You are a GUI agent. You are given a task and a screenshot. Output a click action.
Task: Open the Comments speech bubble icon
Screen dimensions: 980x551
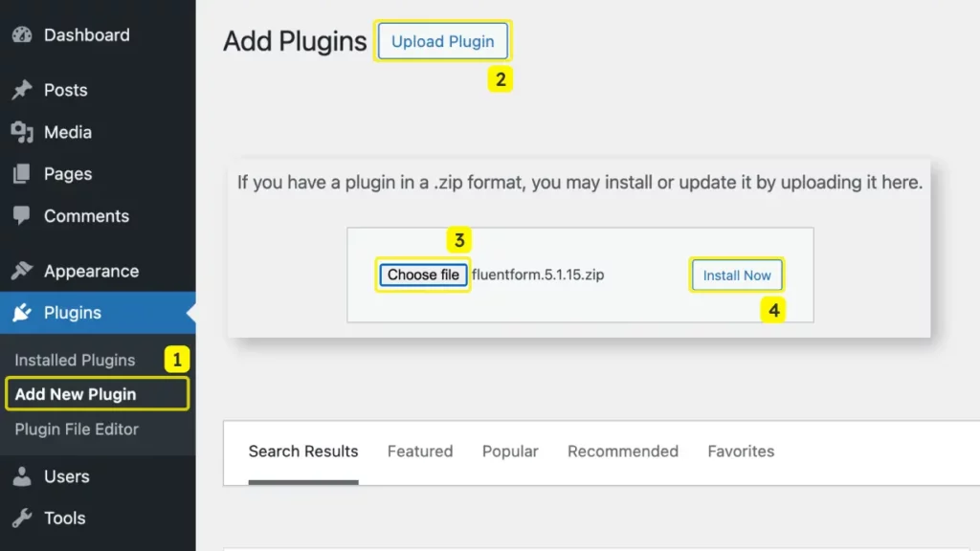22,215
